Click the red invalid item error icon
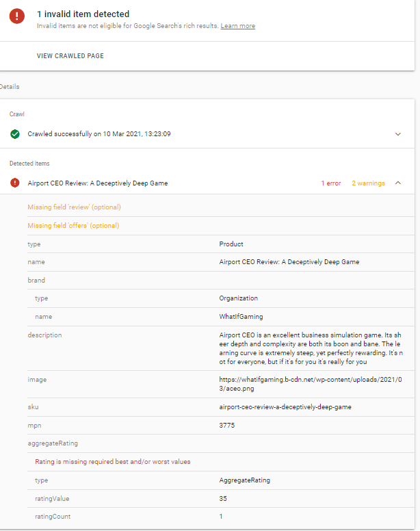Viewport: 420px width, 531px height. pos(17,16)
